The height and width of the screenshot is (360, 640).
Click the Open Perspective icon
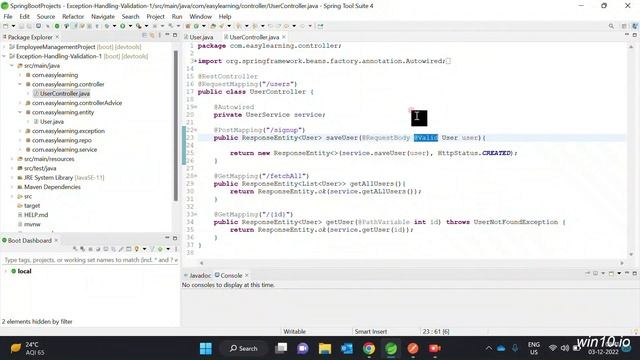coord(624,26)
